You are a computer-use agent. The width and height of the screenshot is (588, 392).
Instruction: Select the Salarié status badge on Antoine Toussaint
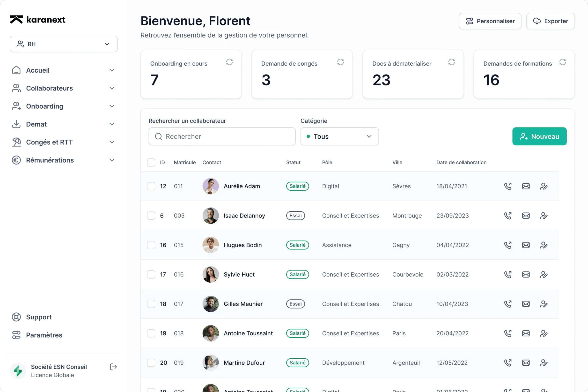[x=297, y=333]
